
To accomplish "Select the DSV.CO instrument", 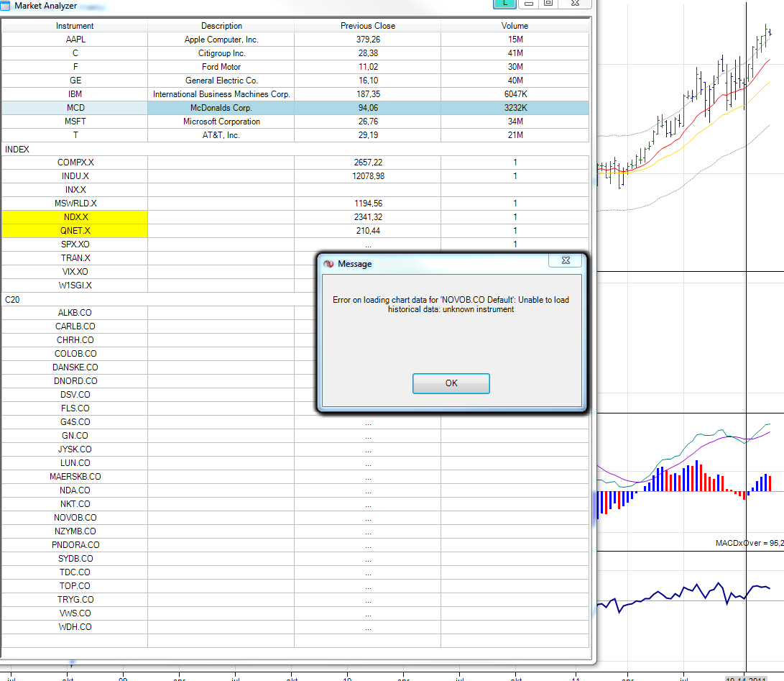I will (75, 395).
